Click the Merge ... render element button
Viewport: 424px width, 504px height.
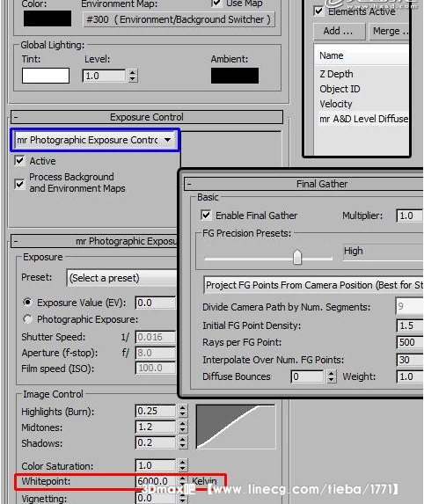pyautogui.click(x=390, y=31)
